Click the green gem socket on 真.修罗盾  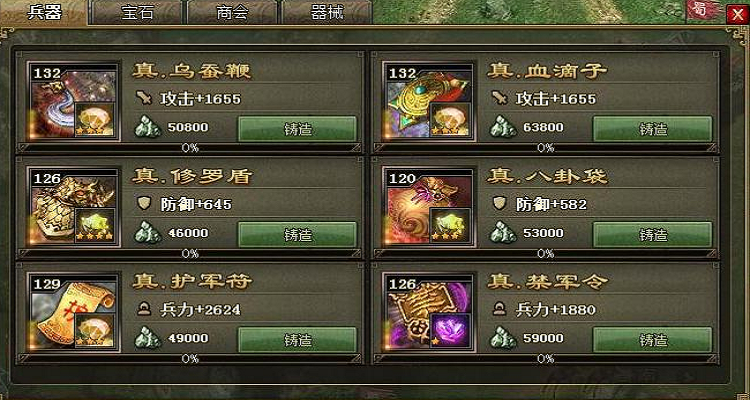click(x=95, y=225)
